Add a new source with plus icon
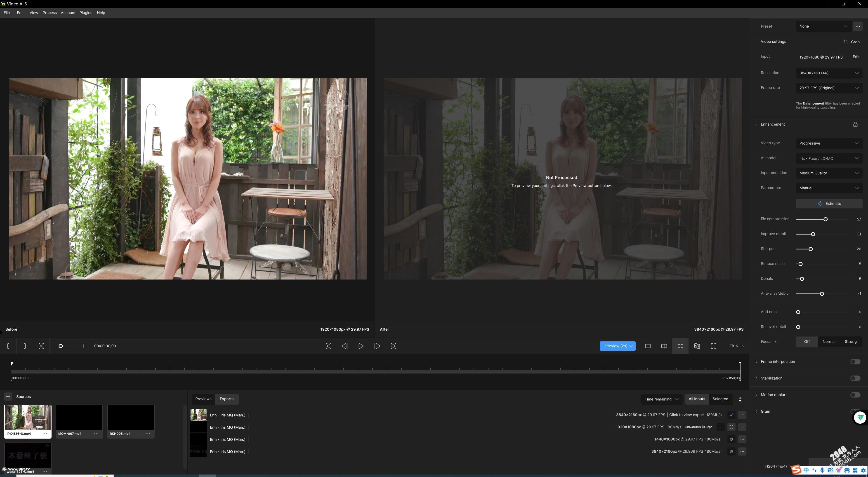Screen dimensions: 868x477 tap(8, 397)
